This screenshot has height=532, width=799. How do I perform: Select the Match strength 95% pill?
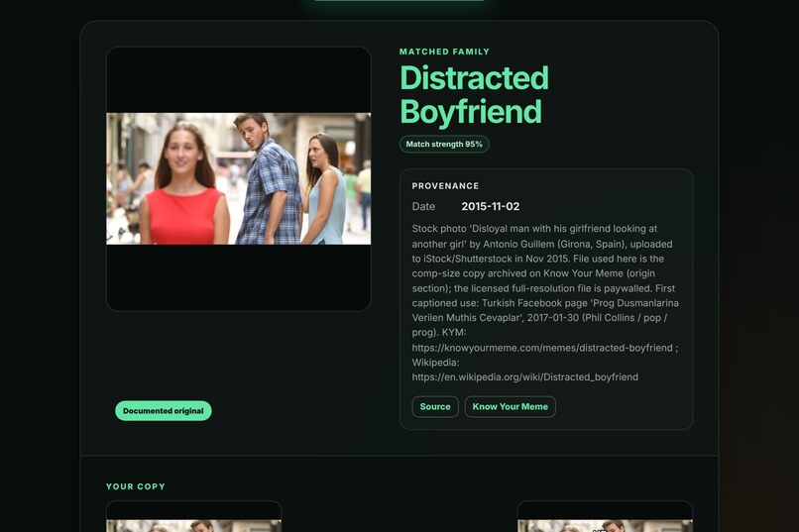444,144
